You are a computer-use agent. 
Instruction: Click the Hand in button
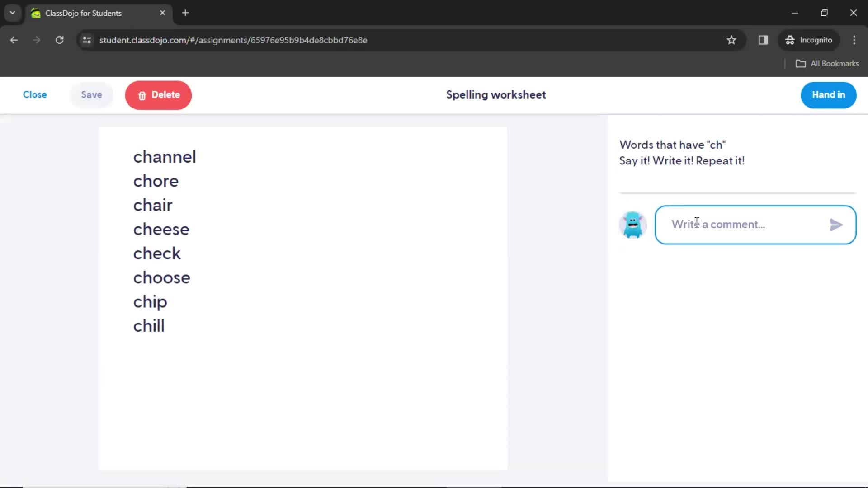click(x=829, y=95)
